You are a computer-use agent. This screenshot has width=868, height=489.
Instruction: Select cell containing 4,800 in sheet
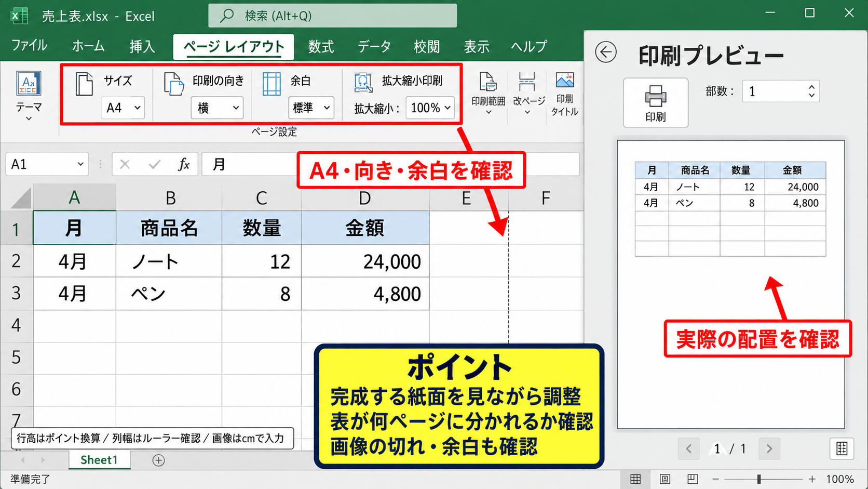point(365,294)
